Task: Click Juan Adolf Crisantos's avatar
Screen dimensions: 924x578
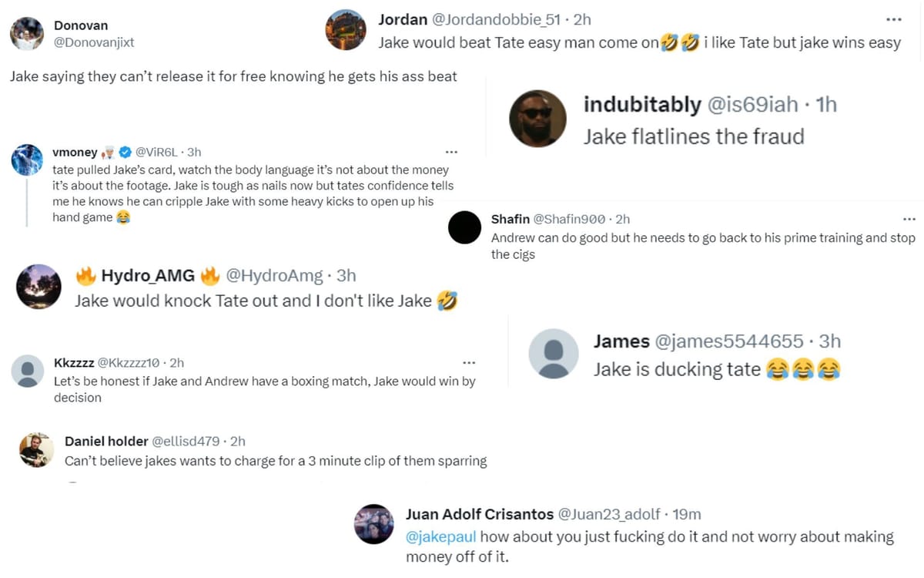Action: [374, 524]
